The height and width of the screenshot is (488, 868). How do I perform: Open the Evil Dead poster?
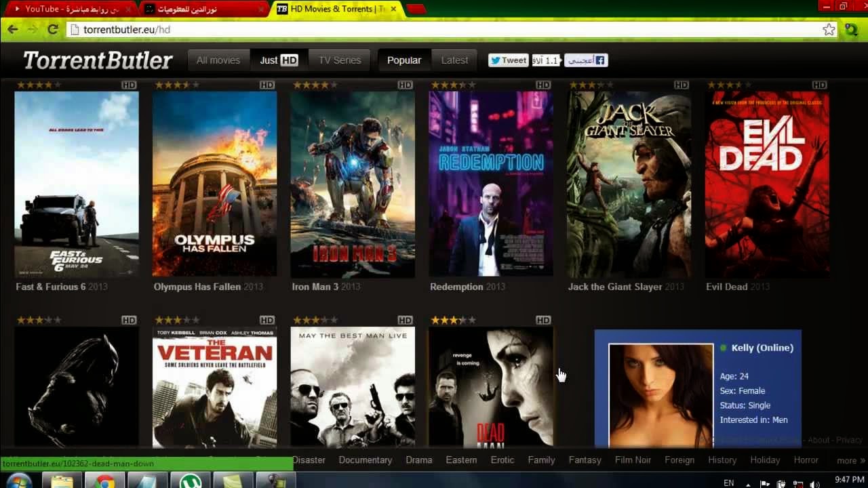[x=767, y=184]
